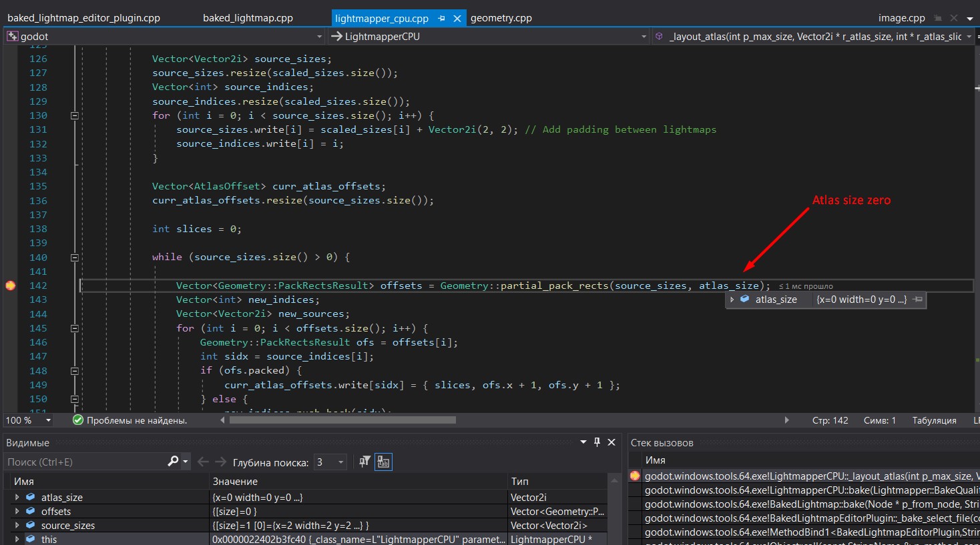This screenshot has width=980, height=545.
Task: Click the yellow execution-pointer icon in Стек вызовов
Action: 634,476
